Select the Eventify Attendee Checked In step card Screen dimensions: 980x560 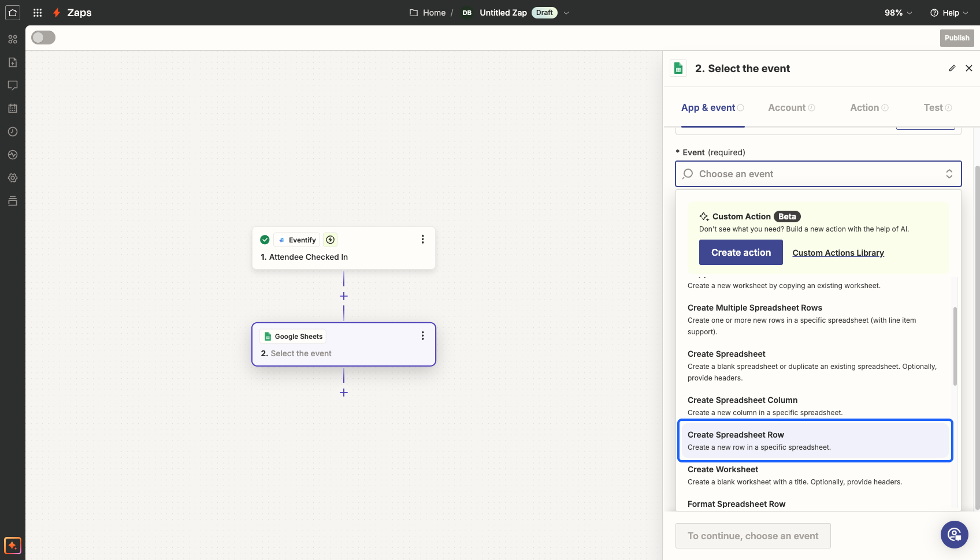coord(344,248)
